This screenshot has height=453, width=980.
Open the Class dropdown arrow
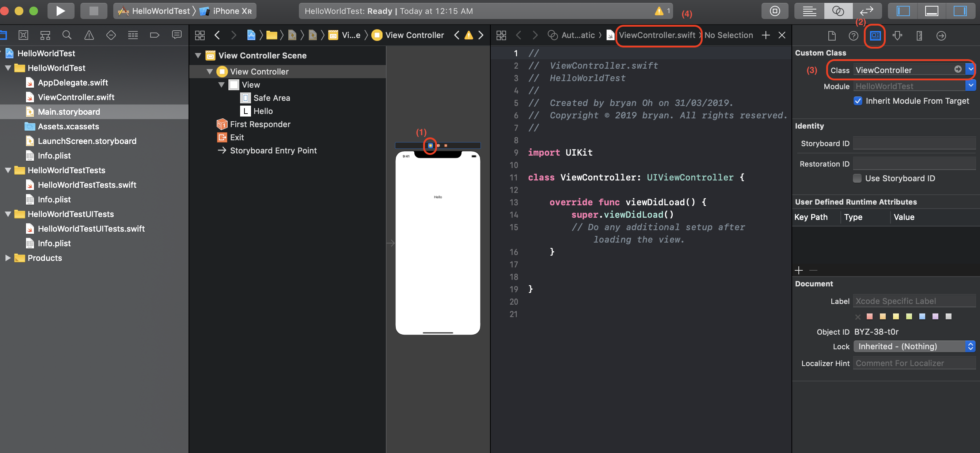tap(970, 70)
